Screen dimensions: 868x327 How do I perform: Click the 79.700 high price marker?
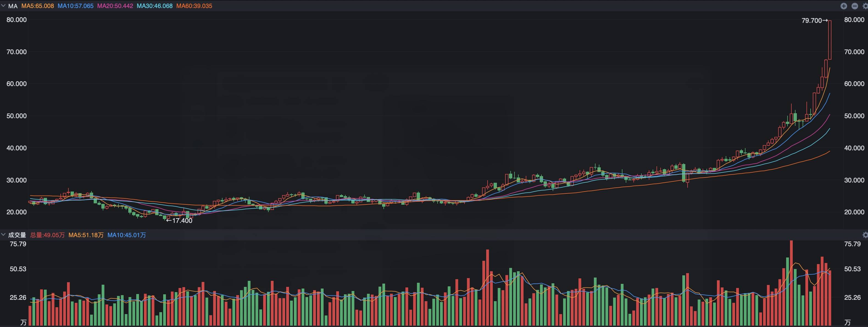tap(811, 21)
